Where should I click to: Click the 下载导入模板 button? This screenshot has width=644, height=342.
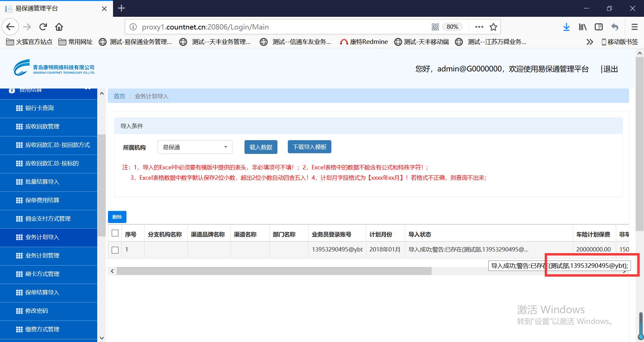click(x=309, y=147)
